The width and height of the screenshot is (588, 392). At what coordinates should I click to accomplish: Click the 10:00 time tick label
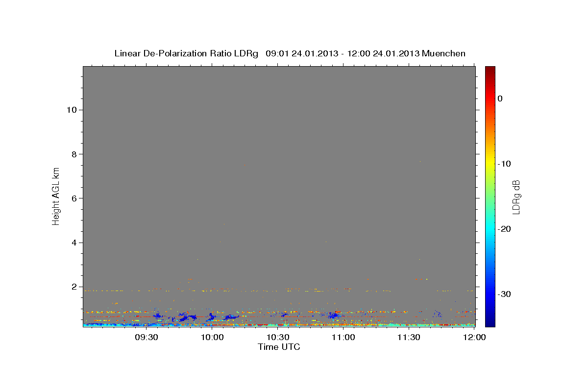tap(213, 337)
